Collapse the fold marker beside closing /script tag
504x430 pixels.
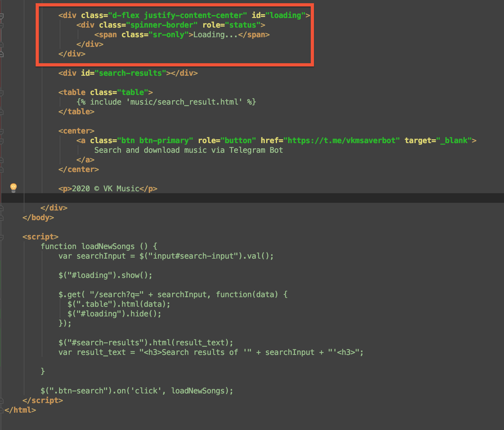click(1, 401)
